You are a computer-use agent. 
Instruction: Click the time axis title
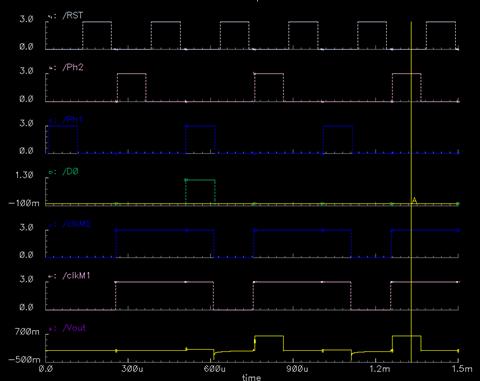[251, 377]
